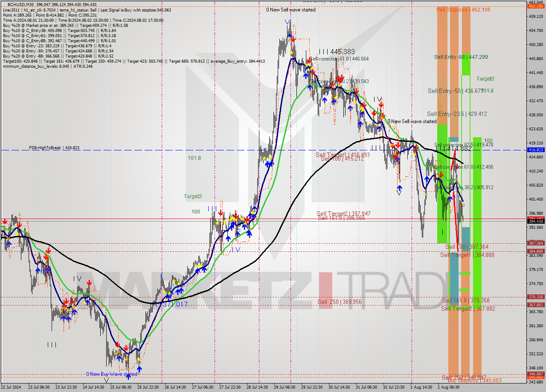This screenshot has height=392, width=546.
Task: Select the 'Buy %10 @ C_Entry61: 399.051' line
Action: pyautogui.click(x=59, y=35)
